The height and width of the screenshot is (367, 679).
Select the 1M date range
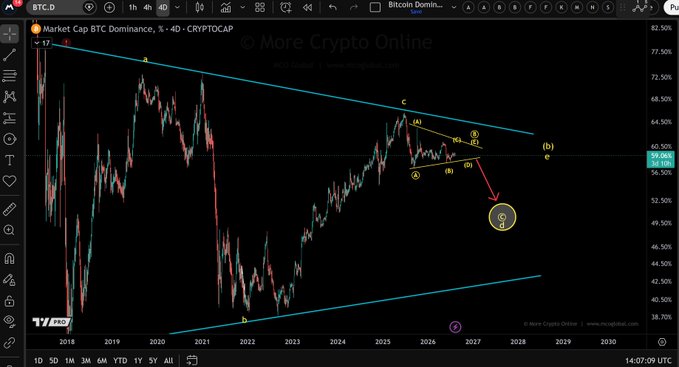[69, 361]
